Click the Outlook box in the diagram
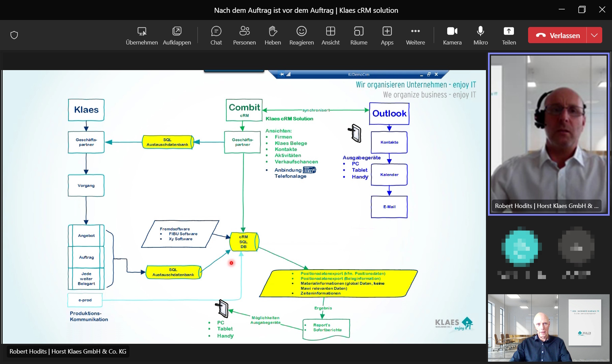Viewport: 612px width, 364px height. click(389, 114)
